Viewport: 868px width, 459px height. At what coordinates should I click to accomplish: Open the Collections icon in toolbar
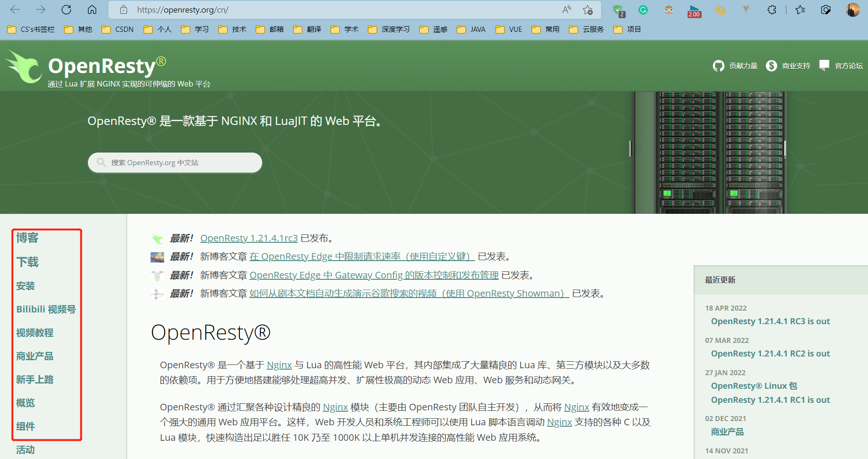(826, 10)
